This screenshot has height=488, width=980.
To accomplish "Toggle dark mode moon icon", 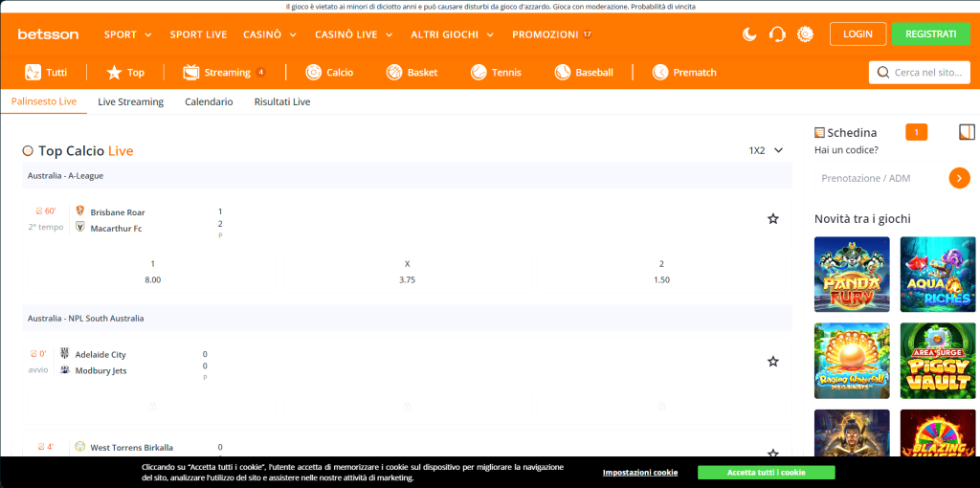I will (749, 34).
